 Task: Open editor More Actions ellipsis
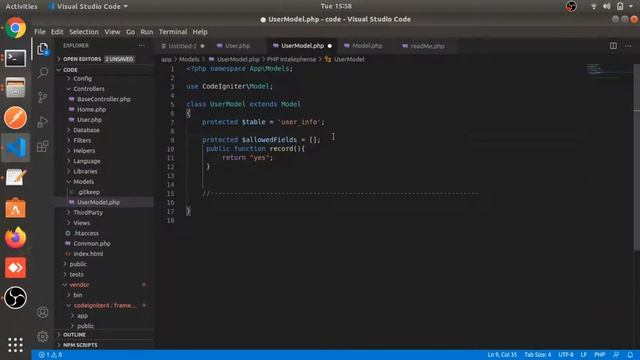[628, 46]
